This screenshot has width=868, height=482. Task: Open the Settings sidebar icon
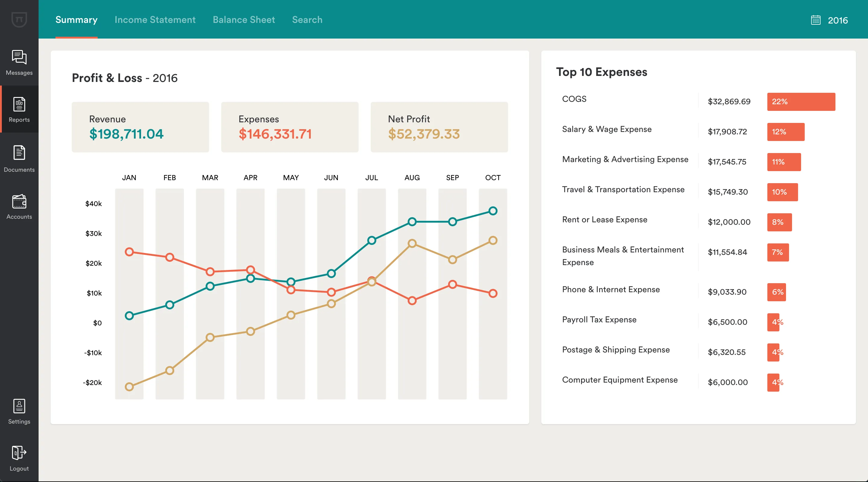tap(19, 406)
